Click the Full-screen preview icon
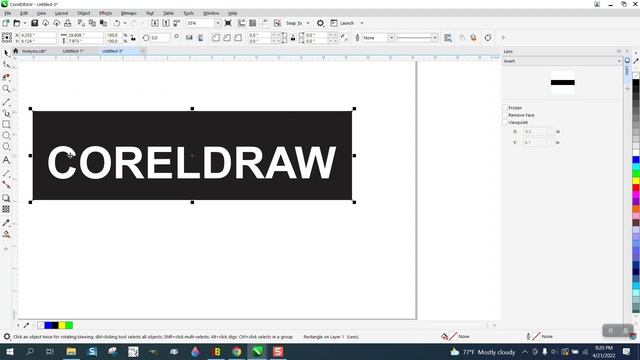This screenshot has height=360, width=640. point(228,23)
